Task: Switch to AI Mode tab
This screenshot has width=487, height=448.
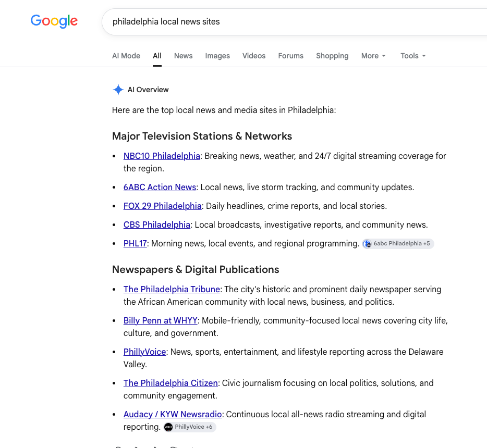Action: click(x=126, y=56)
